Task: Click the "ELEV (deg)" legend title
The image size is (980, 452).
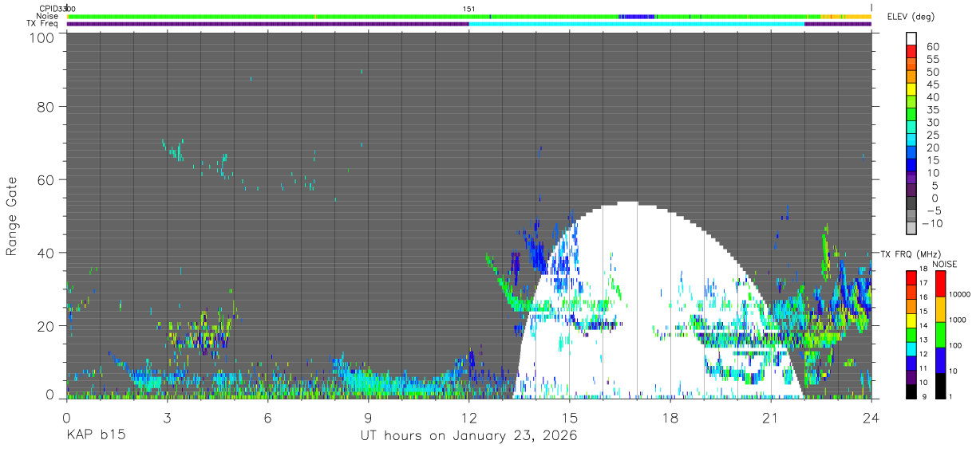Action: click(x=911, y=17)
